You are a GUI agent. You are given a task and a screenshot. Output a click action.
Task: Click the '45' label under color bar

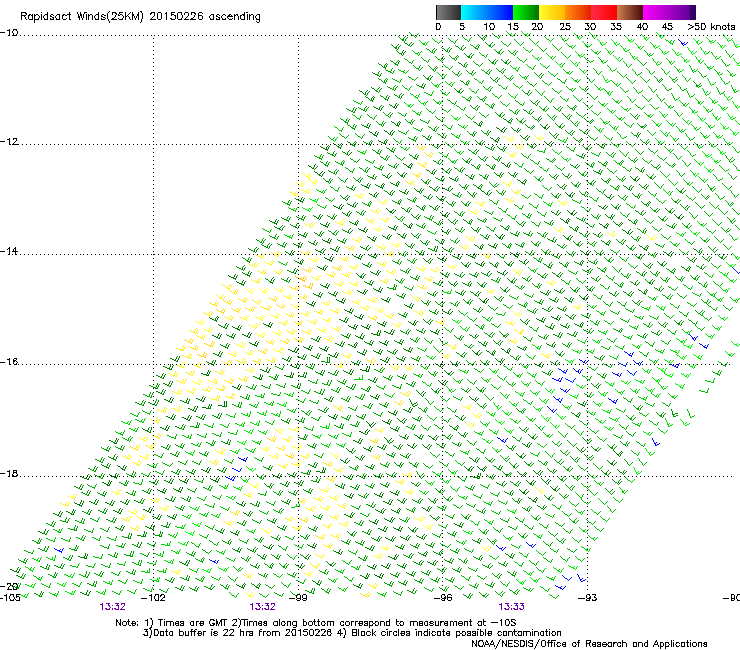667,27
